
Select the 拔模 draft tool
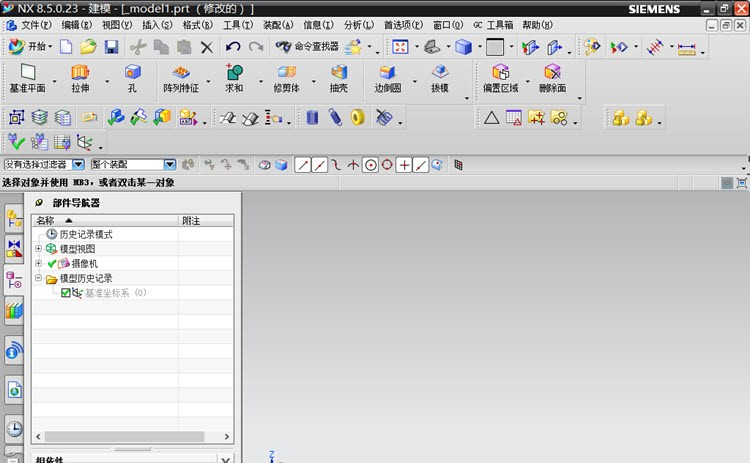pos(440,79)
